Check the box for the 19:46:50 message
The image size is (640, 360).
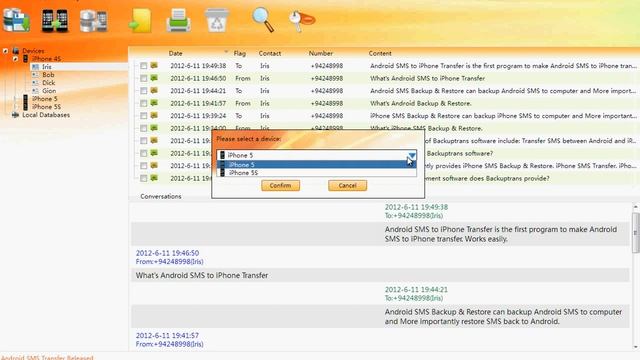point(144,78)
